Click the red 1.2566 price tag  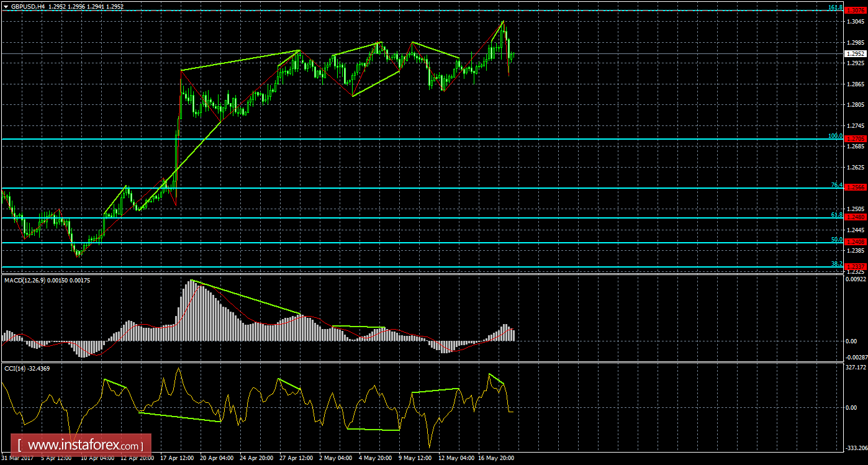(854, 188)
